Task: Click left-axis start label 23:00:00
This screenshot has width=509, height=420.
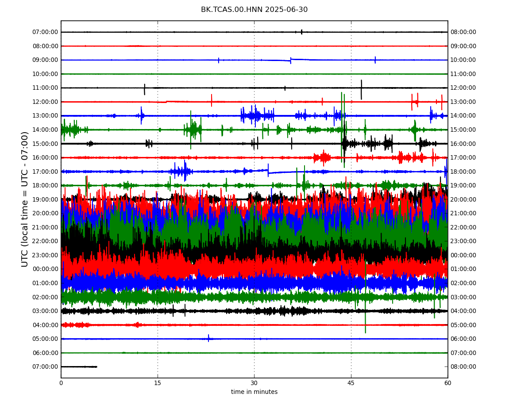Action: coord(45,255)
